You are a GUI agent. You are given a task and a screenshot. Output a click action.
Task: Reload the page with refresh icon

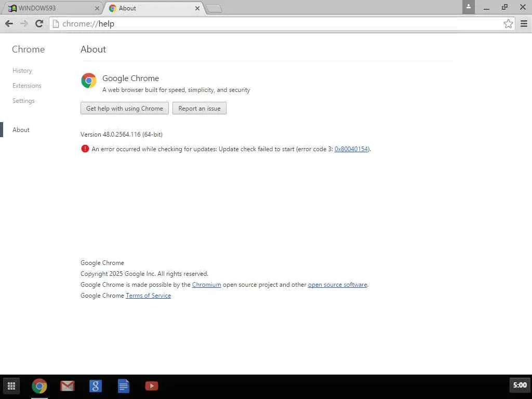click(39, 23)
